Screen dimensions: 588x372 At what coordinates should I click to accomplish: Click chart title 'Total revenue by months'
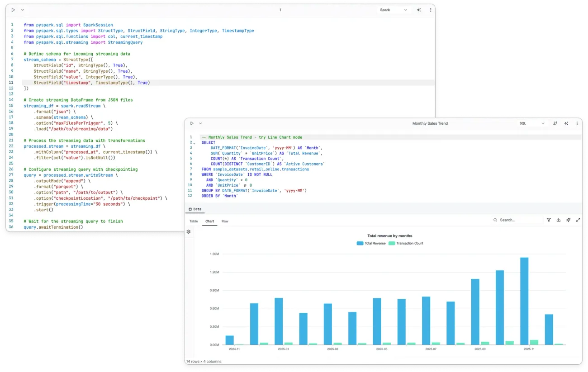[x=389, y=236]
